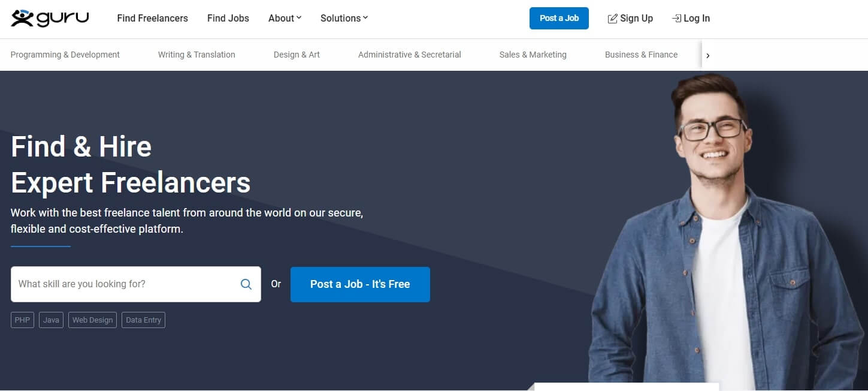Open Writing & Translation category
This screenshot has height=391, width=868.
click(x=196, y=55)
